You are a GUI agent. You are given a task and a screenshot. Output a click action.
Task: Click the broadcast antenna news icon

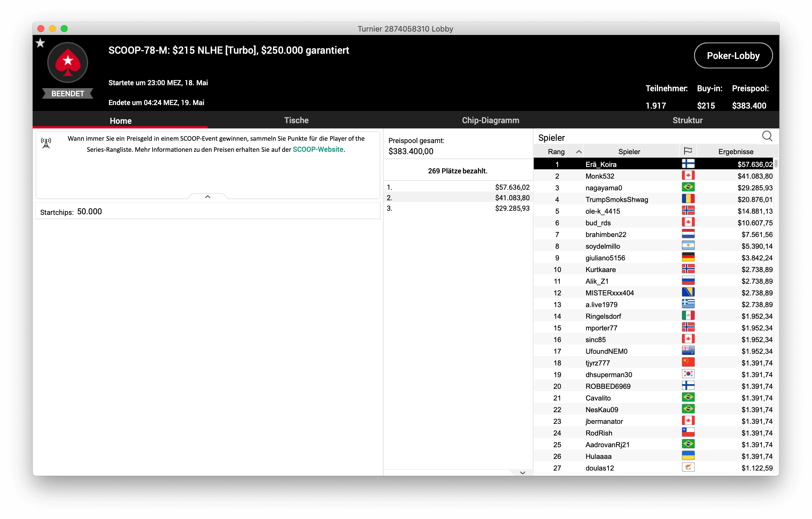pyautogui.click(x=46, y=143)
